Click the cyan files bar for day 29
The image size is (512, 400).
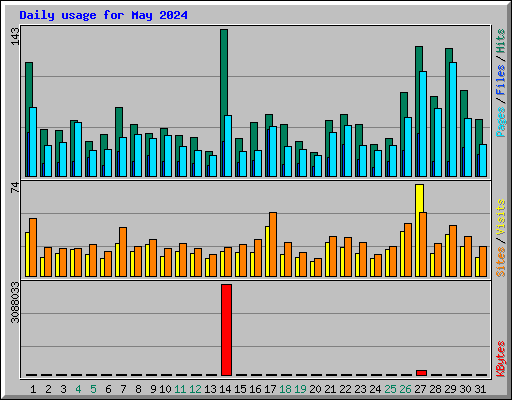pyautogui.click(x=453, y=119)
